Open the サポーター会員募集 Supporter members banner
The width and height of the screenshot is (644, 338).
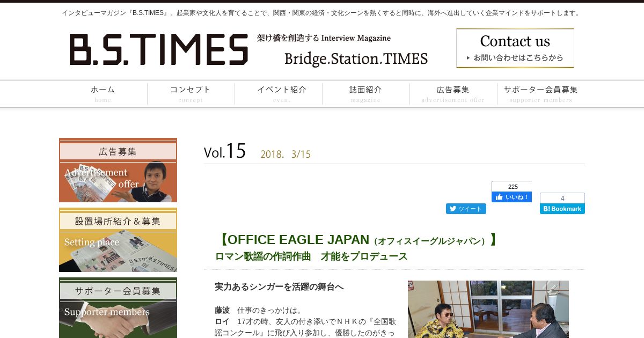(x=118, y=308)
